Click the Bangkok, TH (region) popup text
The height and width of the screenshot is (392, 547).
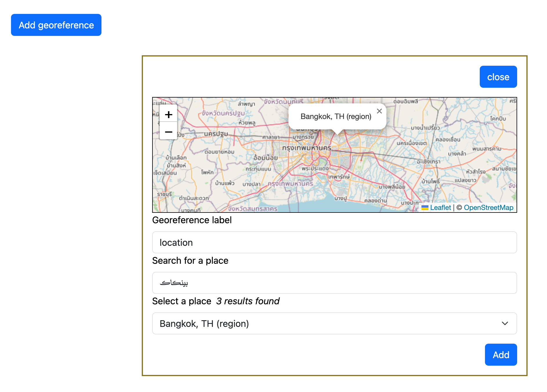[x=336, y=116]
